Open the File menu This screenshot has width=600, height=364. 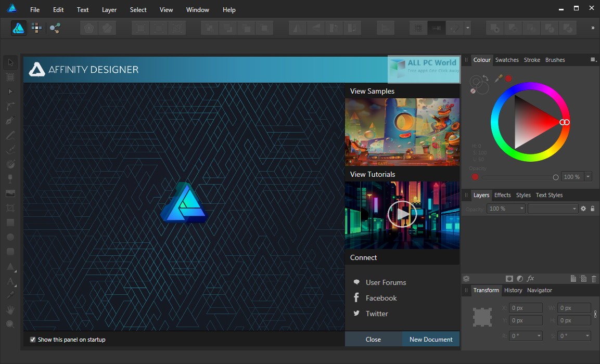(35, 9)
